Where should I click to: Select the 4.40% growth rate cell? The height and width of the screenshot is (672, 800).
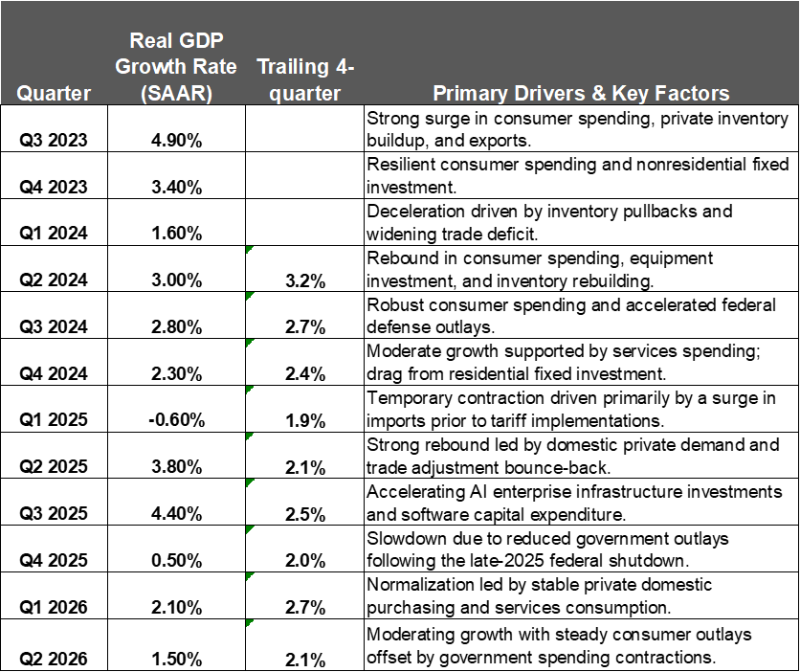click(x=176, y=503)
